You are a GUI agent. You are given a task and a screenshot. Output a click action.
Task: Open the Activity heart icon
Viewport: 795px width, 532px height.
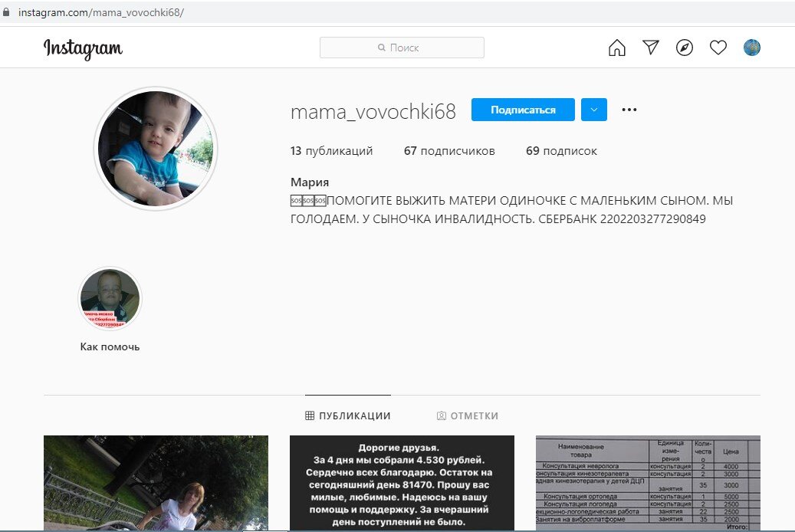(718, 48)
